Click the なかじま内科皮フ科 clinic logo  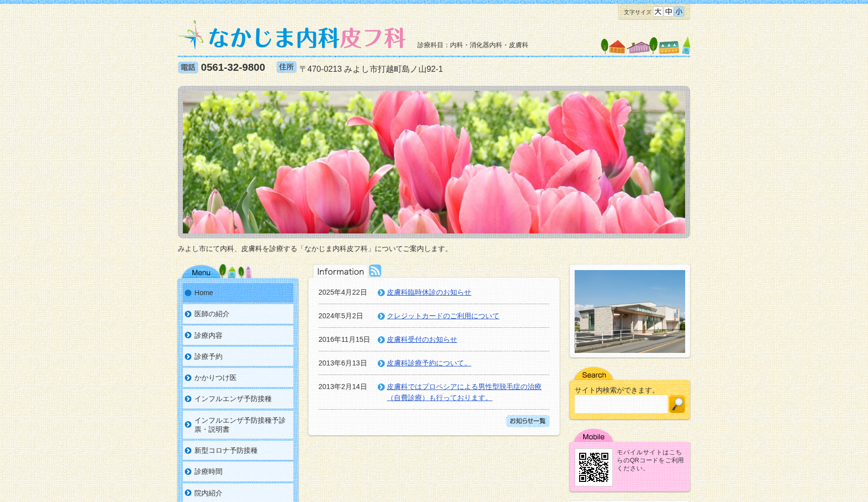tap(292, 36)
